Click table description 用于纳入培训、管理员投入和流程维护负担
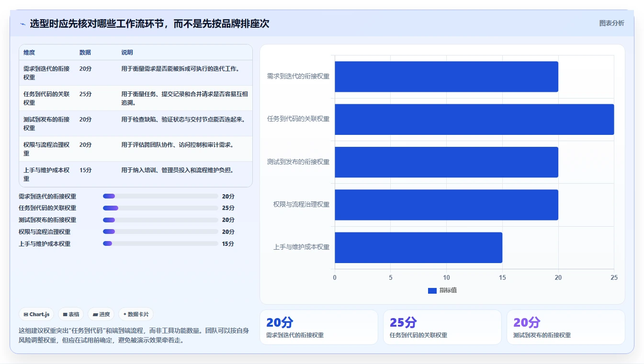 tap(177, 170)
